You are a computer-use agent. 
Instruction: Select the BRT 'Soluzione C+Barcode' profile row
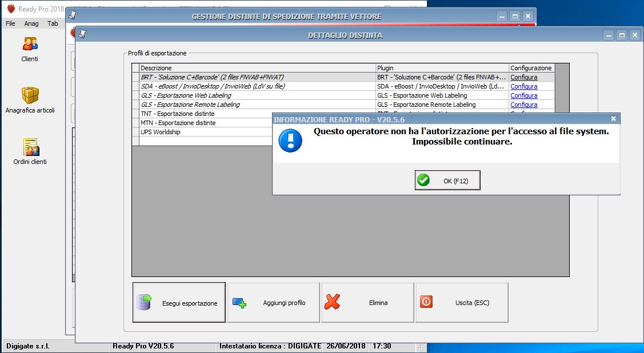pyautogui.click(x=258, y=77)
